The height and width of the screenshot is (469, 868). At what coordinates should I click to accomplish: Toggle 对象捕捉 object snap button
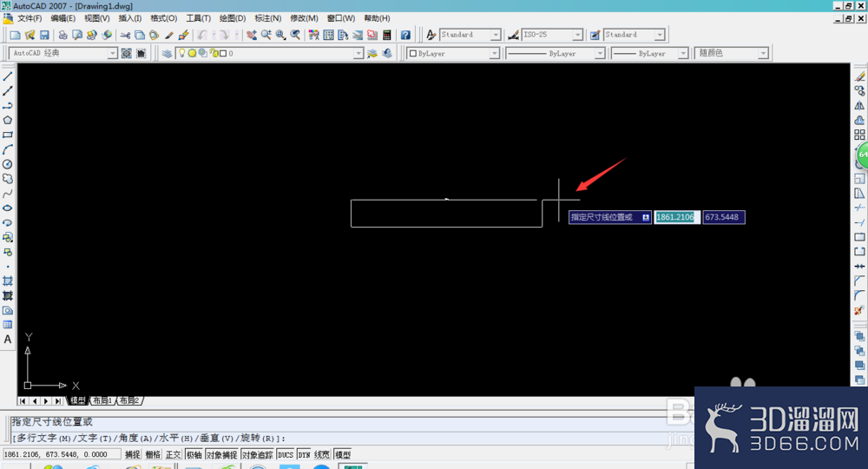pos(221,454)
